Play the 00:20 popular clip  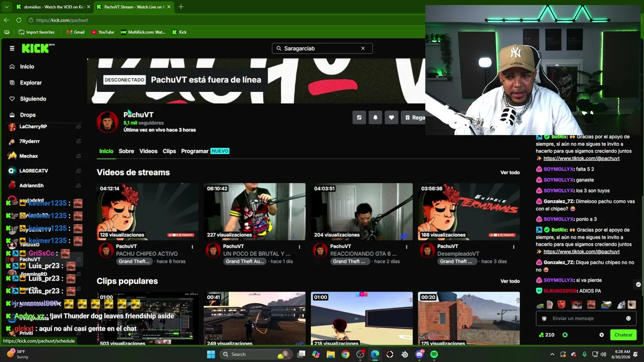click(x=469, y=318)
